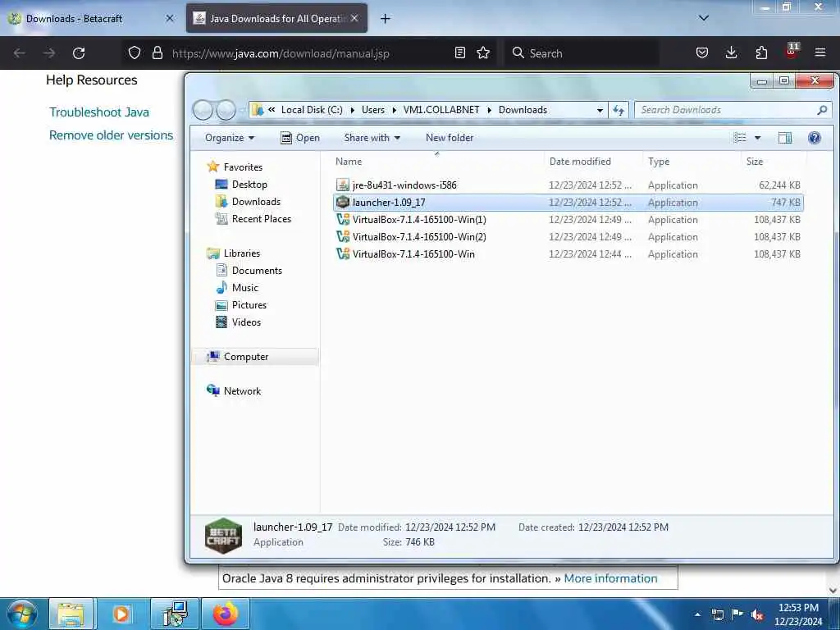Sort files by Name column header
840x630 pixels.
[x=436, y=162]
